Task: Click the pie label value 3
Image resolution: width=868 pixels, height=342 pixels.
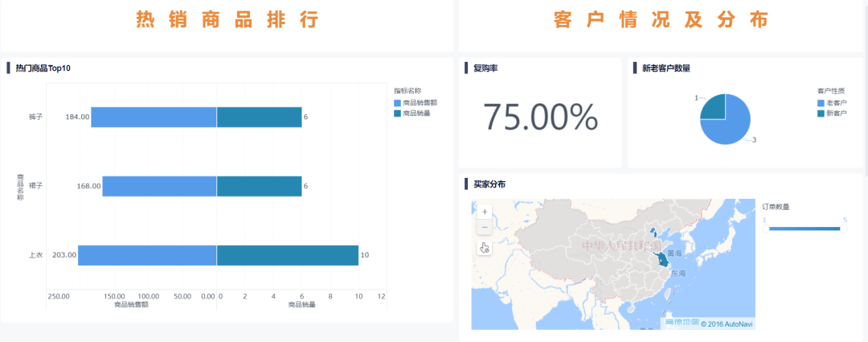Action: (x=754, y=140)
